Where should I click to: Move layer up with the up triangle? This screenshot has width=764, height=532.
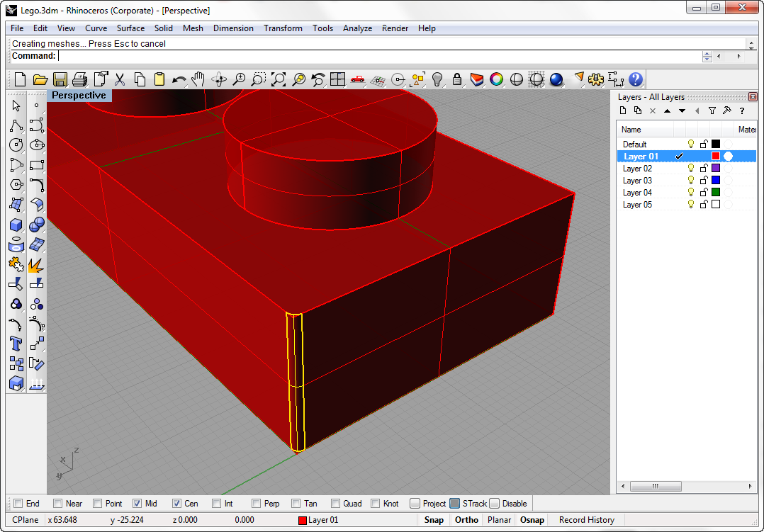[x=667, y=111]
